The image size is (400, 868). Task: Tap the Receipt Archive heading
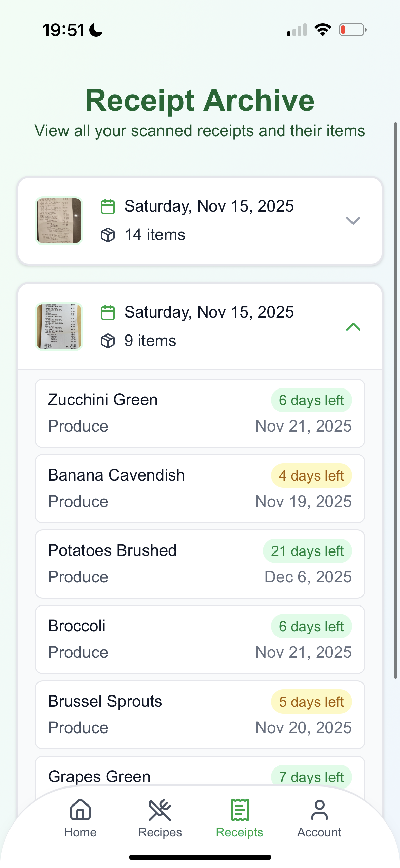200,100
